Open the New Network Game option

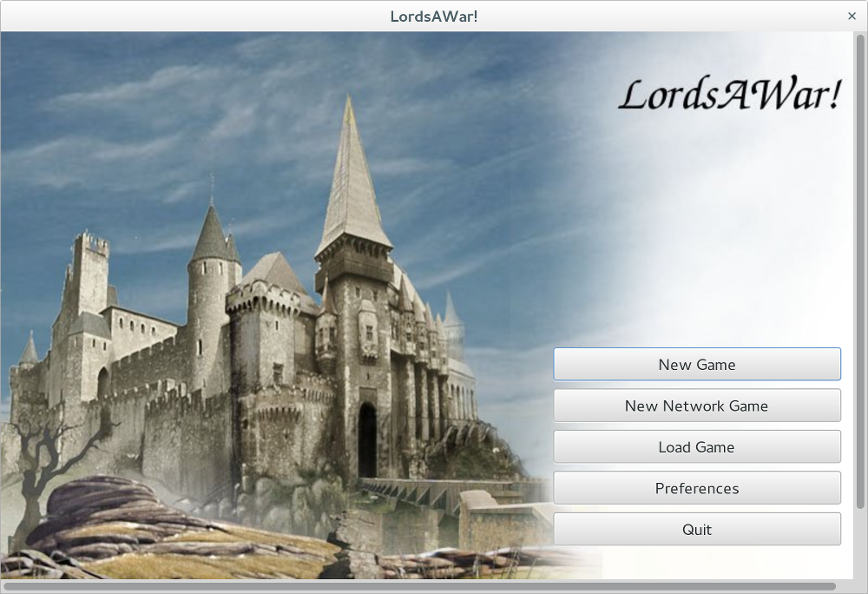coord(697,406)
